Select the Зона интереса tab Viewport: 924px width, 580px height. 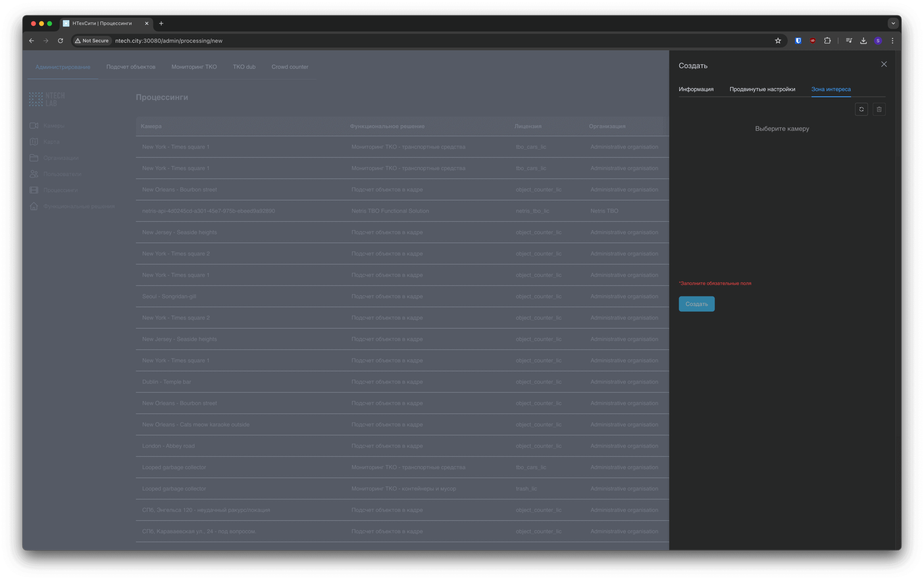[830, 89]
